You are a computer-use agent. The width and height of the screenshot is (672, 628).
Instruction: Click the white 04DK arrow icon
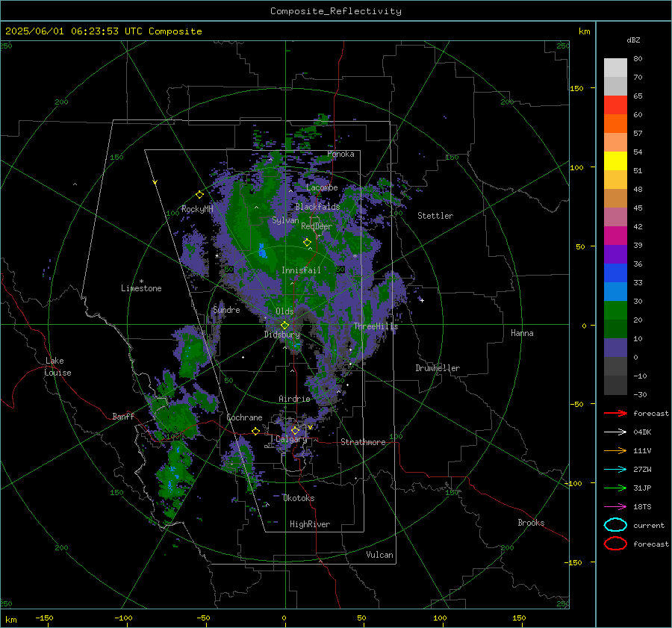615,432
